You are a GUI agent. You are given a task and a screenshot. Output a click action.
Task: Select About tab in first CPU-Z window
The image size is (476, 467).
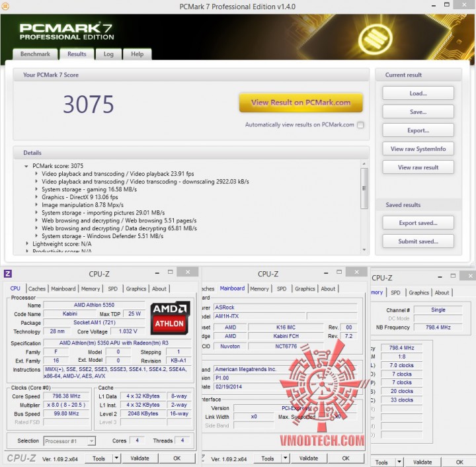click(x=159, y=289)
